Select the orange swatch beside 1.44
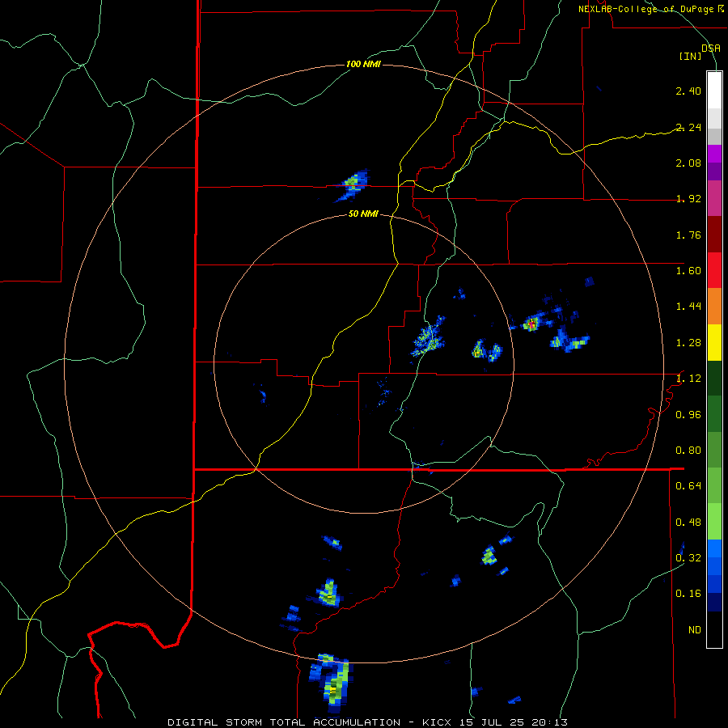 click(714, 307)
